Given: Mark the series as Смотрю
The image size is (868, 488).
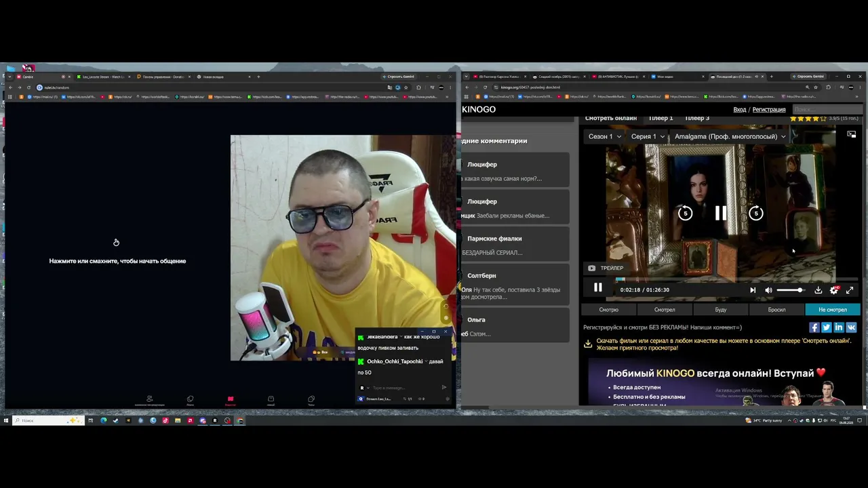Looking at the screenshot, I should [608, 310].
